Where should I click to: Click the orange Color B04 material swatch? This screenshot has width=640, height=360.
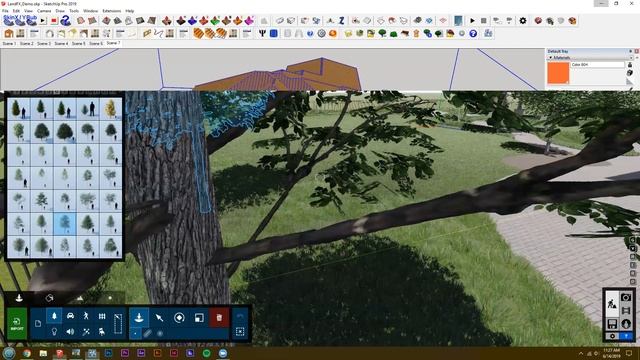coord(558,73)
